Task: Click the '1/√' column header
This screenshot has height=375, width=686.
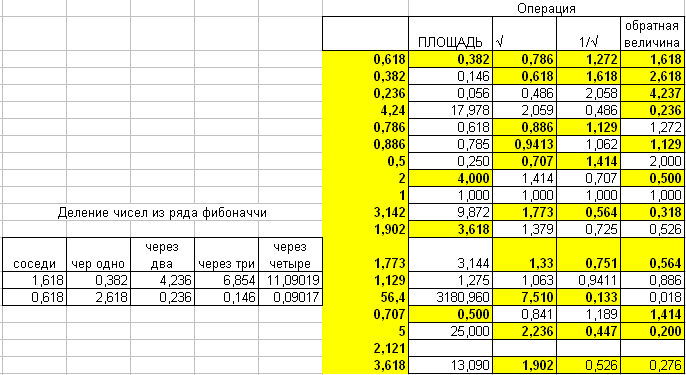Action: 588,34
